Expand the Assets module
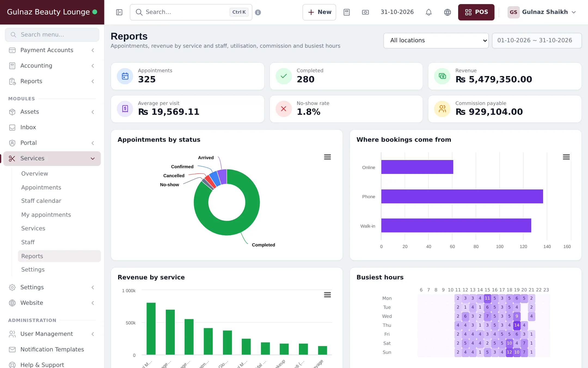Viewport: 588px width, 368px height. (x=52, y=112)
